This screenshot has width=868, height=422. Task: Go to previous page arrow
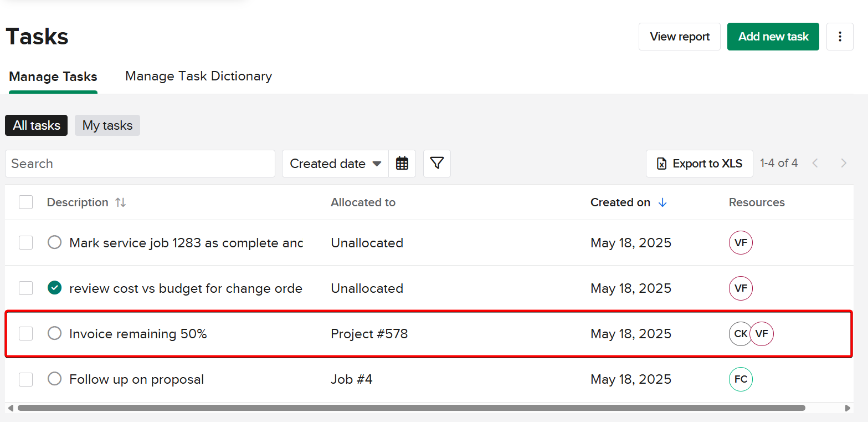(x=815, y=163)
